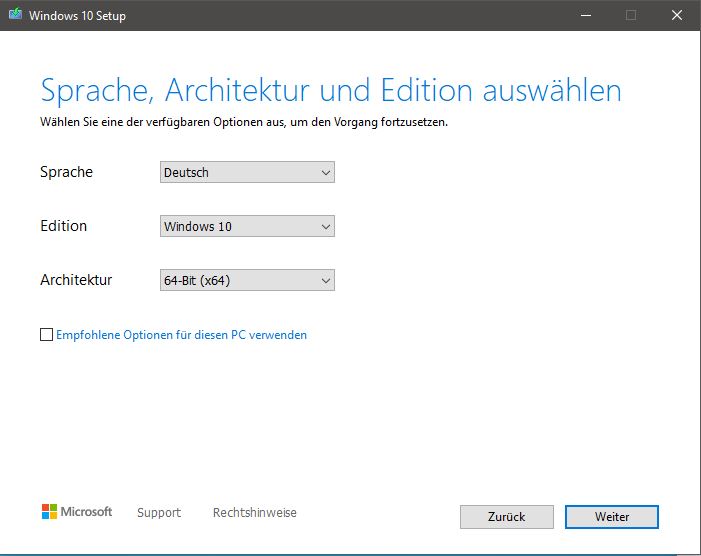Click the 'Windows 10 Setup' window title text
This screenshot has height=556, width=701.
[x=77, y=16]
